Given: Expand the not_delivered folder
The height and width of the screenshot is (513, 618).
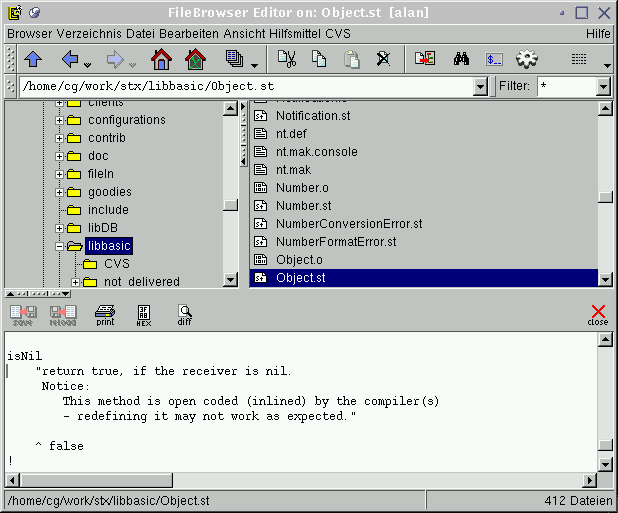Looking at the screenshot, I should [76, 282].
